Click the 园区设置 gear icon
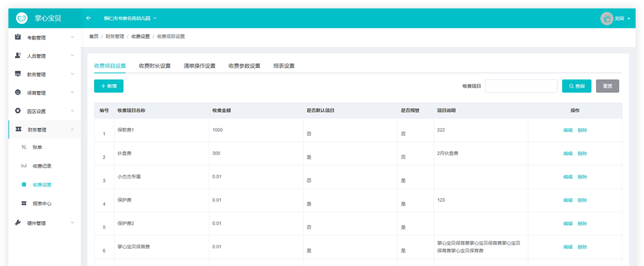The height and width of the screenshot is (266, 644). [18, 111]
